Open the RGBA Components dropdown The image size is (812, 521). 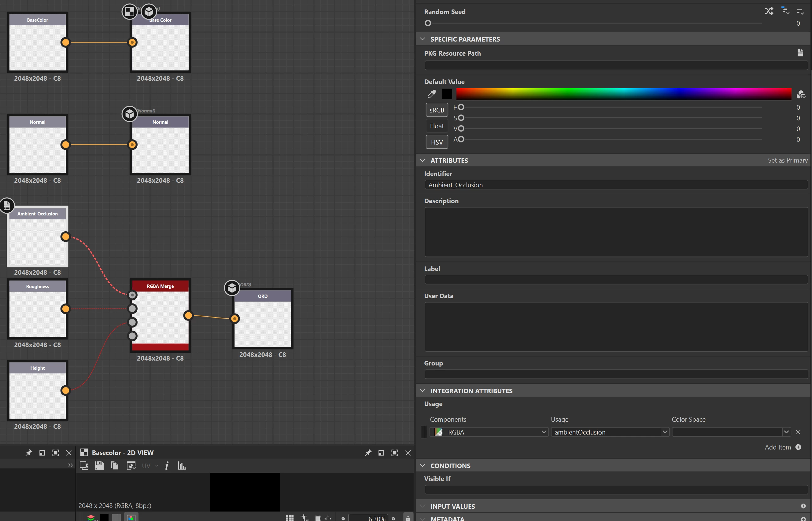[x=544, y=432]
